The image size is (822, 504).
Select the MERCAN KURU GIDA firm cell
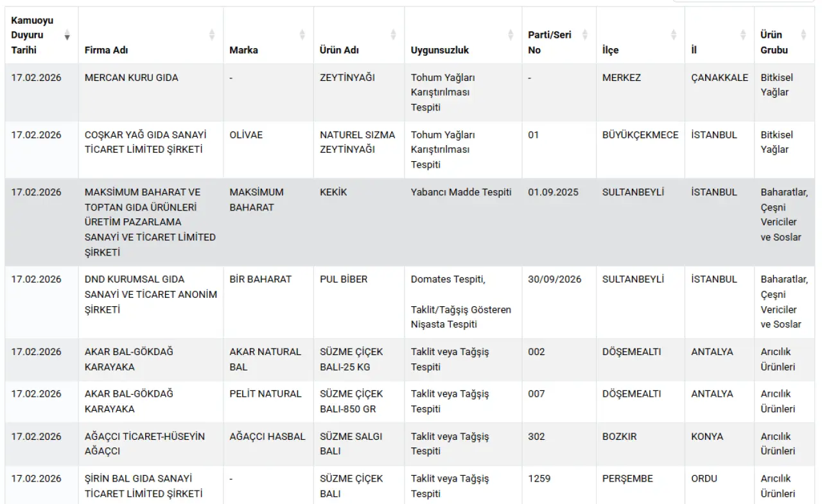tap(132, 78)
